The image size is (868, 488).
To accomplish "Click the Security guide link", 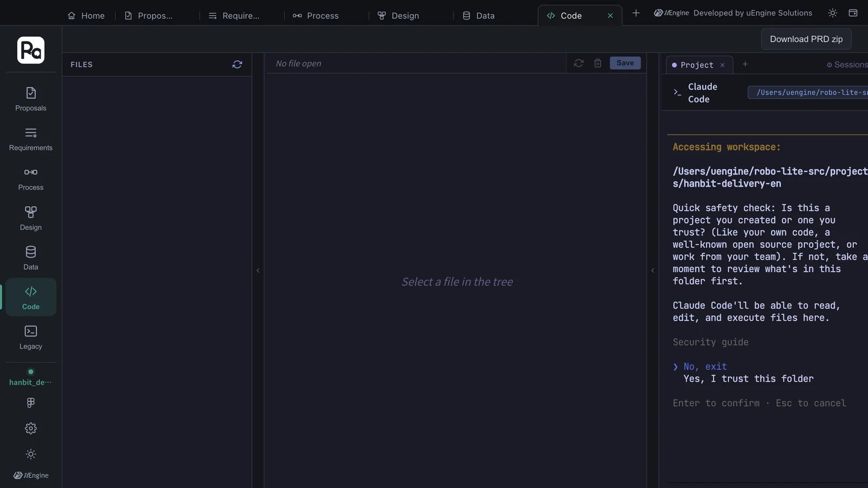I will click(711, 342).
